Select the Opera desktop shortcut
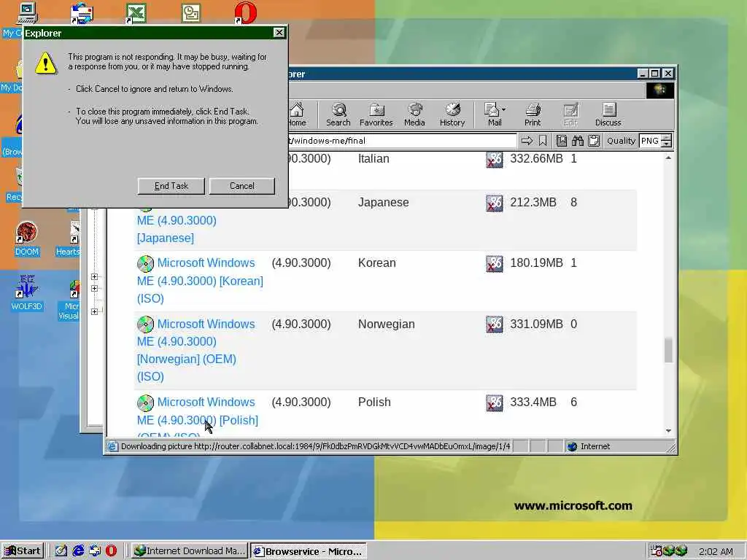 point(245,13)
